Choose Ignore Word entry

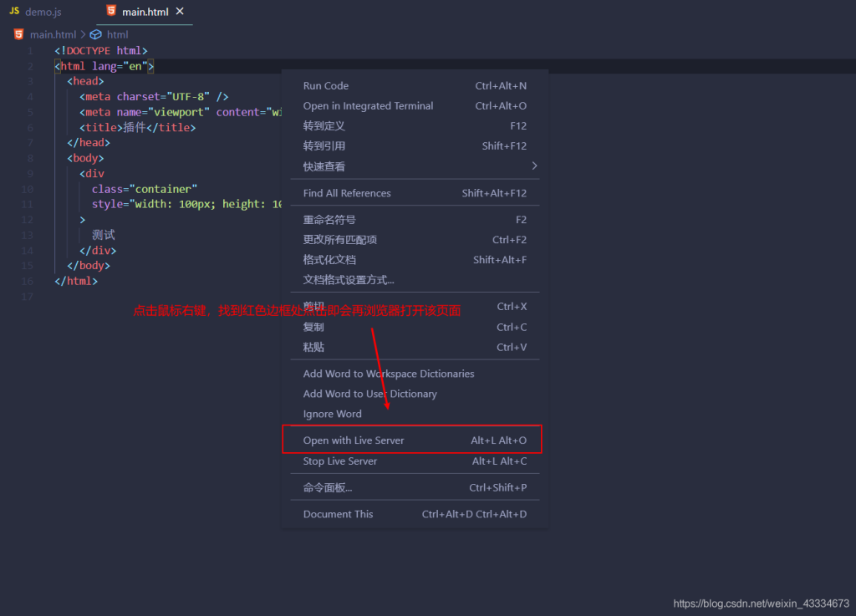(415, 414)
